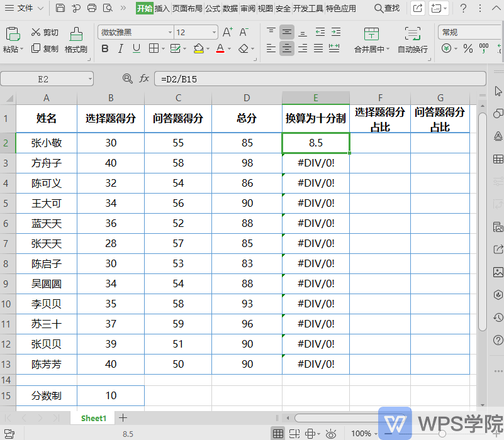Select the cell containing 方舟子

point(46,163)
